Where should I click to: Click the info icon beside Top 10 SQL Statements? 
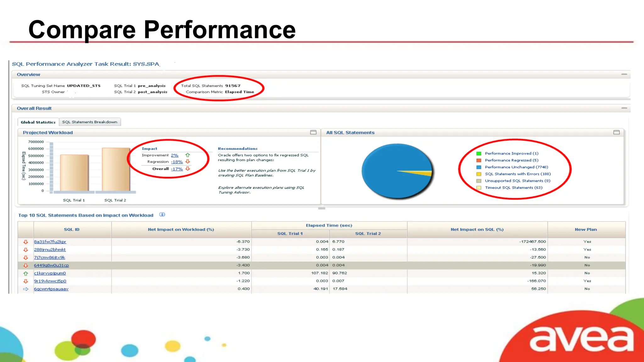pos(162,215)
